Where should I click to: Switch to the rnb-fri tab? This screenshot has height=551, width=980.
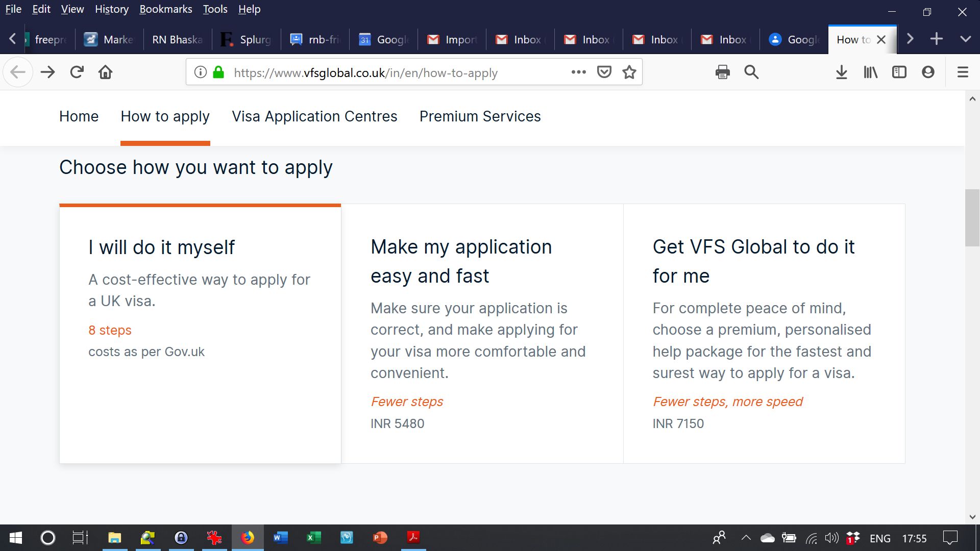[315, 40]
